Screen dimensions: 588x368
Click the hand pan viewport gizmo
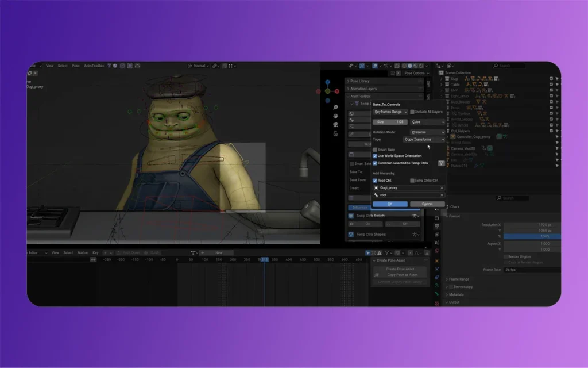[x=335, y=116]
